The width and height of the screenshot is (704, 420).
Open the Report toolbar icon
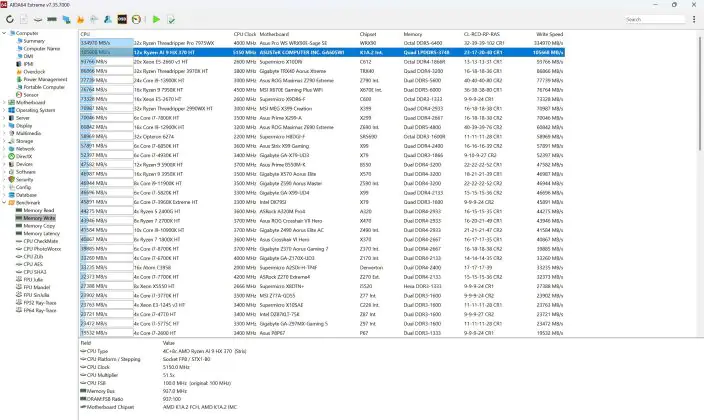tap(24, 19)
